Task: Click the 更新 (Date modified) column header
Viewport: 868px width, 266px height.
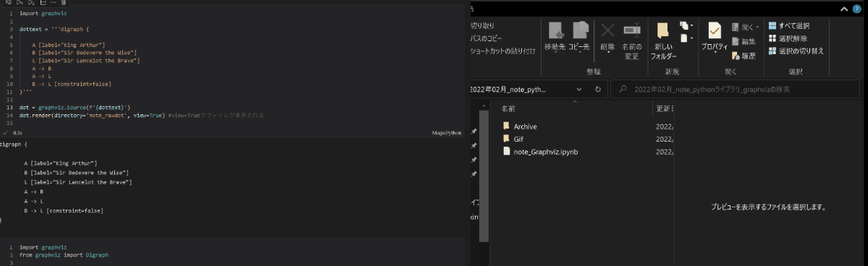Action: tap(664, 109)
